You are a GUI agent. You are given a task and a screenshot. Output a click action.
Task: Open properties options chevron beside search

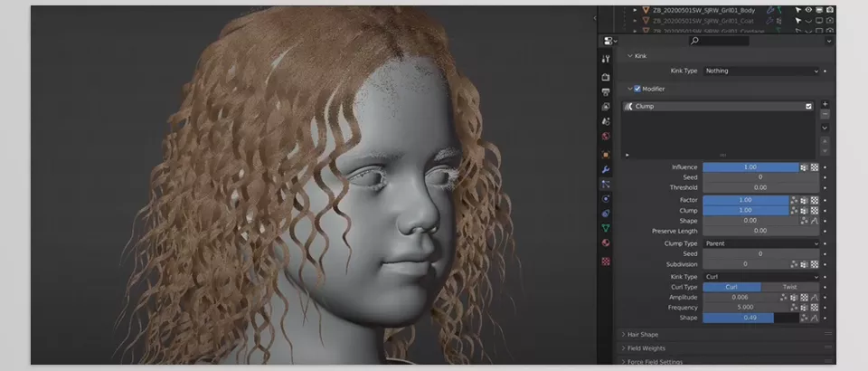[829, 41]
